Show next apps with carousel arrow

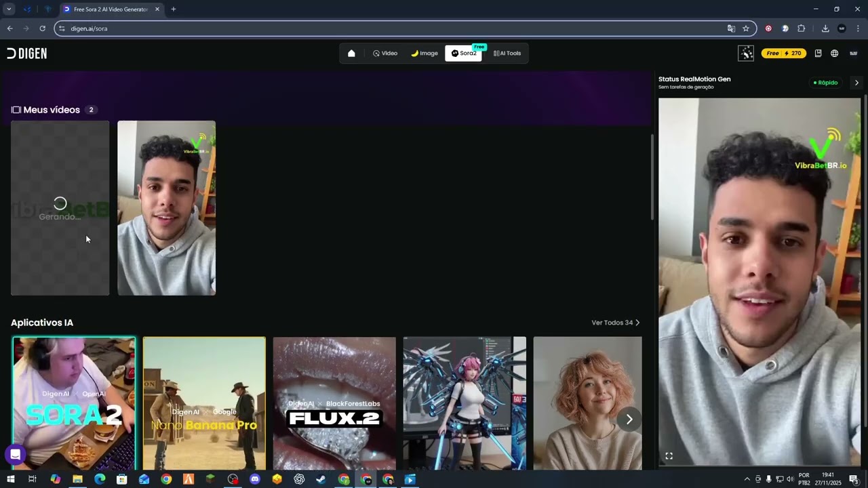pyautogui.click(x=629, y=419)
